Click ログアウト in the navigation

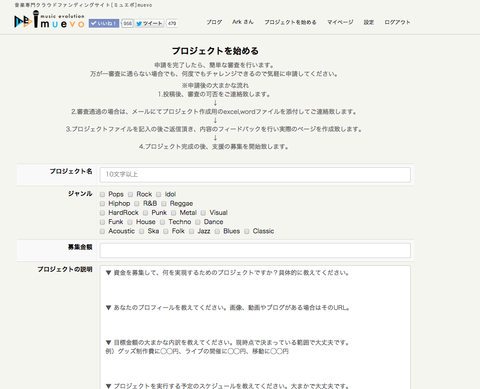coord(397,22)
